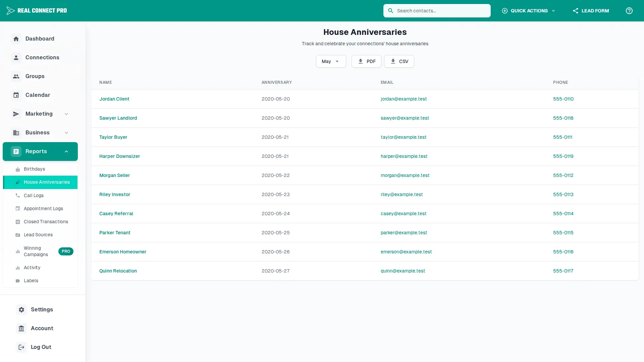Open the Lead Form button
Image resolution: width=644 pixels, height=362 pixels.
point(591,11)
